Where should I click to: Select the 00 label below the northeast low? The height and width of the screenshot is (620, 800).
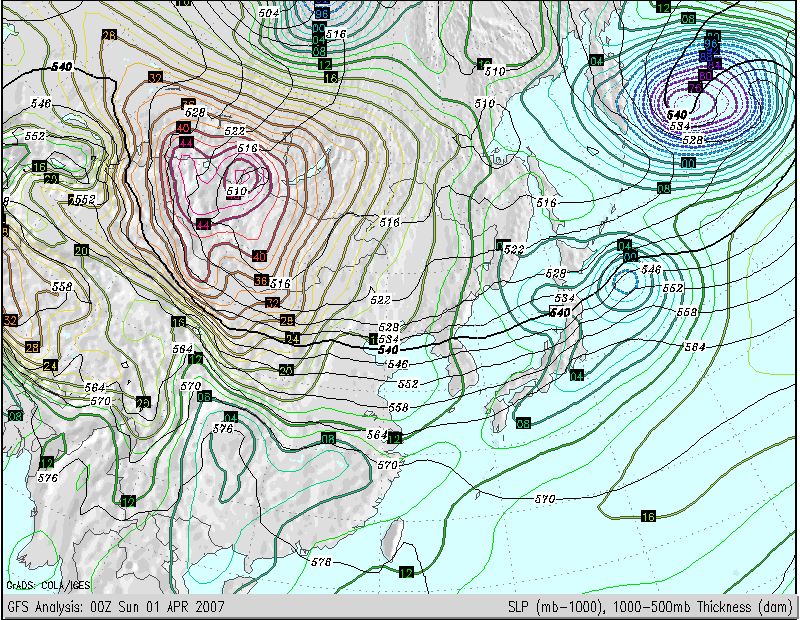tap(688, 163)
